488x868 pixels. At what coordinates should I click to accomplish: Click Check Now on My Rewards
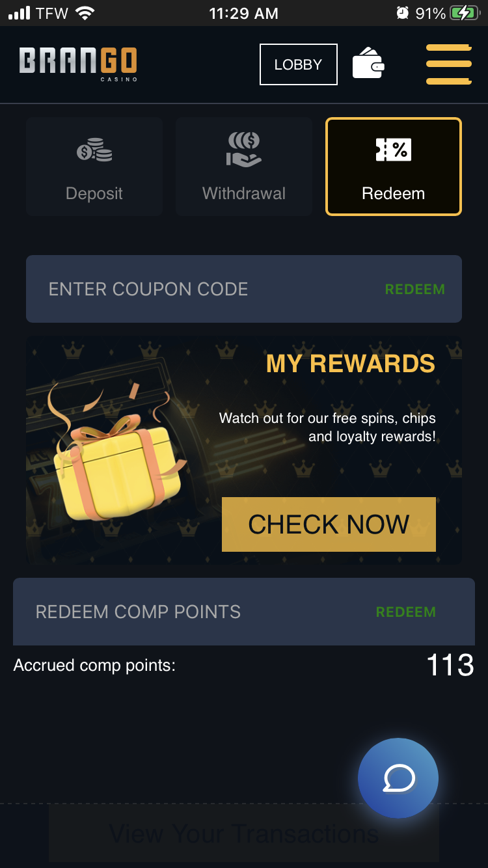click(329, 524)
